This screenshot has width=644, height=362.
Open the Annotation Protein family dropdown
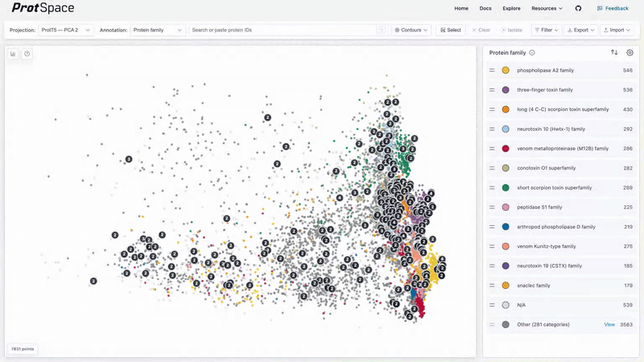pyautogui.click(x=157, y=30)
